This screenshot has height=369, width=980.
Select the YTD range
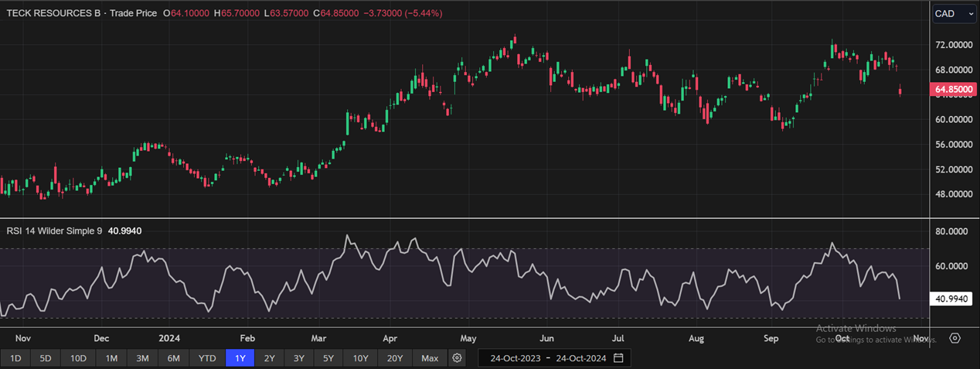point(206,358)
